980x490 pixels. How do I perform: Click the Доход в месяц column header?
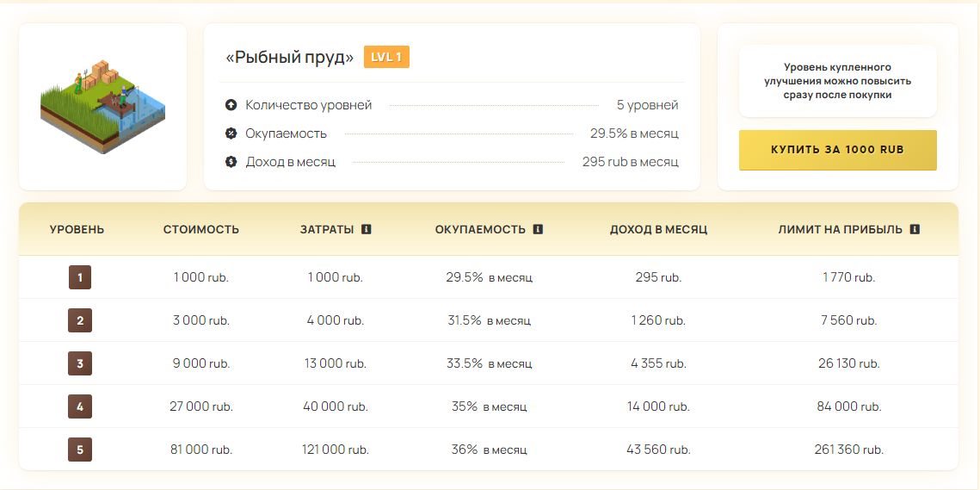tap(659, 230)
